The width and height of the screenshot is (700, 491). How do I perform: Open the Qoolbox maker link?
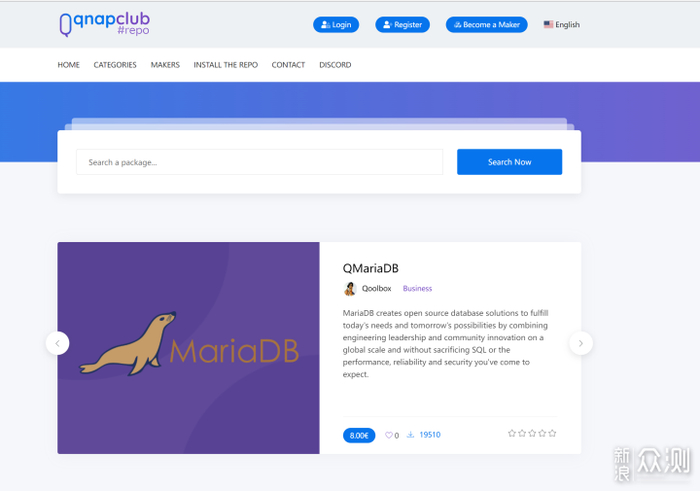point(376,289)
